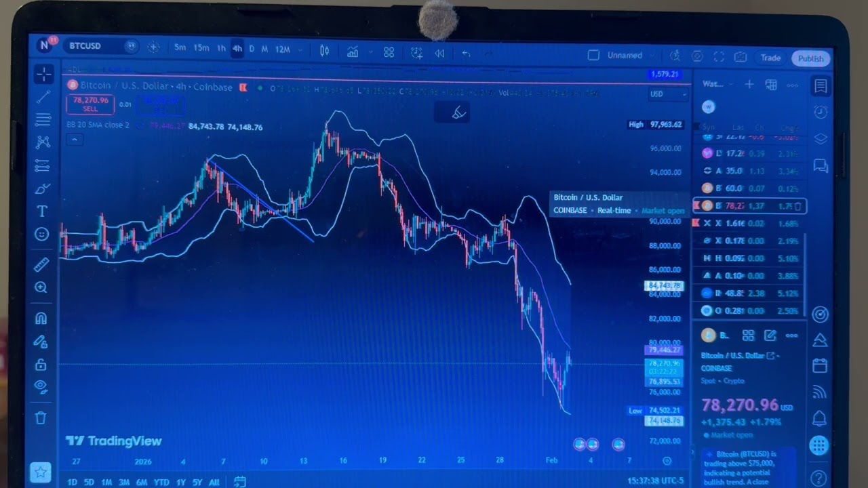Open the Fibonacci and Gann tools group

click(x=43, y=120)
